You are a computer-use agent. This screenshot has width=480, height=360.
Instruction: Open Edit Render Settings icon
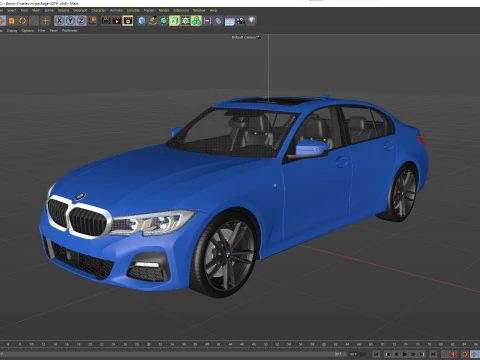coord(128,21)
